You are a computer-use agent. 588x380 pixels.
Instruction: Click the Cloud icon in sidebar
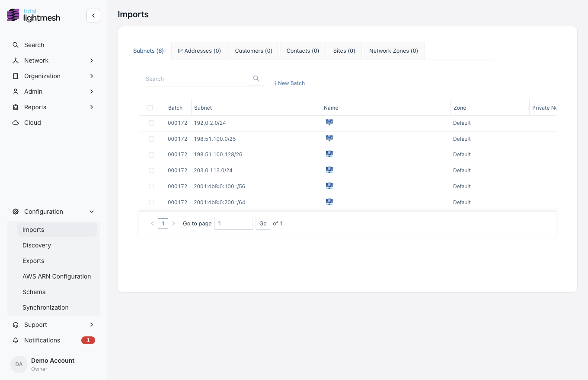point(16,123)
